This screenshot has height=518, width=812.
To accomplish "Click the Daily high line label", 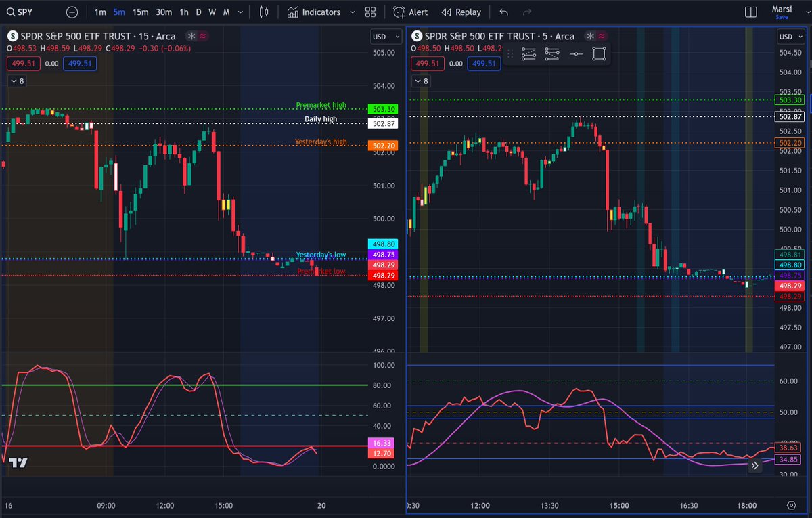I will pyautogui.click(x=321, y=119).
